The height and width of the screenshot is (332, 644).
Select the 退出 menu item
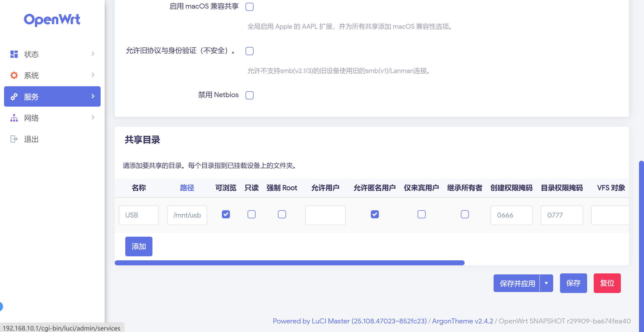[x=31, y=139]
